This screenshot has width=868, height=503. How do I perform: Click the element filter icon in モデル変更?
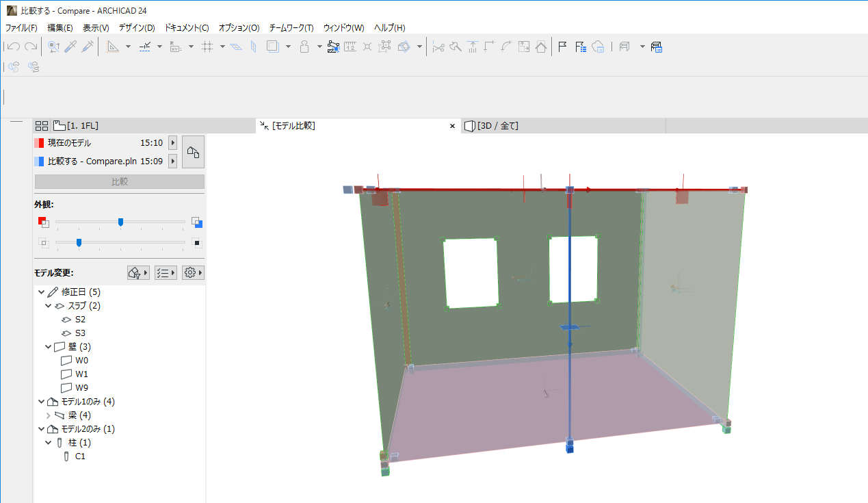[x=138, y=272]
